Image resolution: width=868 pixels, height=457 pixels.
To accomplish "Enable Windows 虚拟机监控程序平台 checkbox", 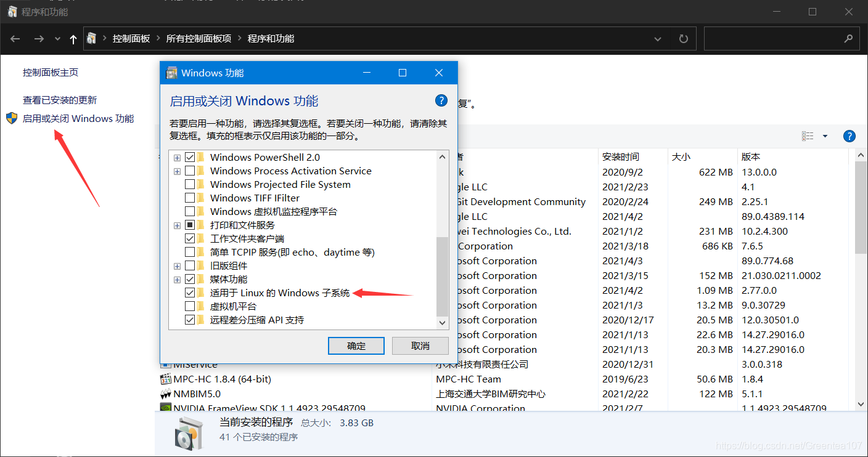I will 190,211.
